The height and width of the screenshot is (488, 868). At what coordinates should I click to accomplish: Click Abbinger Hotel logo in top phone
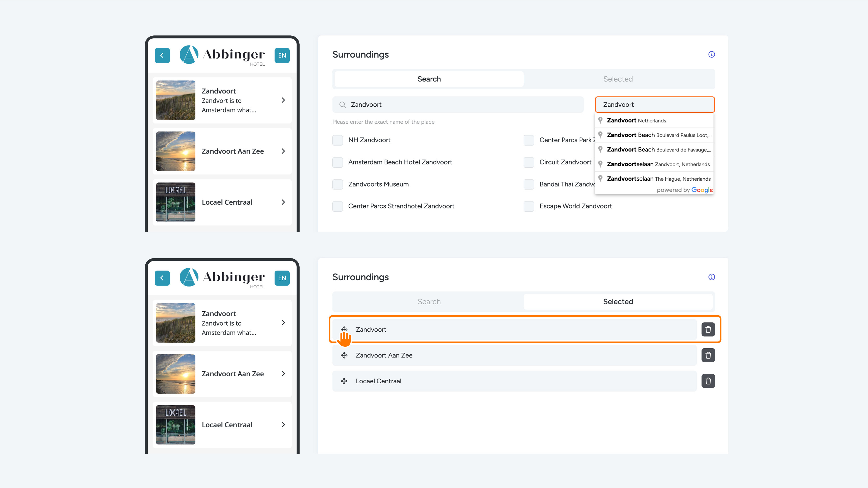click(222, 55)
